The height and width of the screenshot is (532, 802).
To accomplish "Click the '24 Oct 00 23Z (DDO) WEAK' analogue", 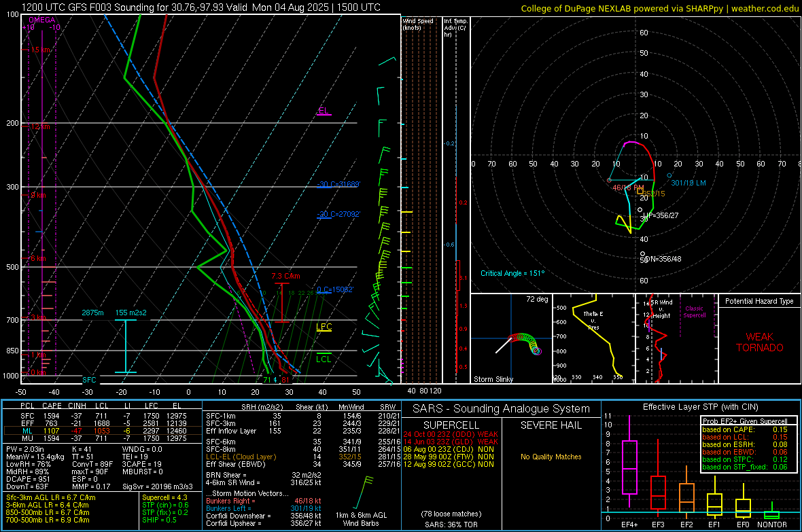I will pos(451,434).
